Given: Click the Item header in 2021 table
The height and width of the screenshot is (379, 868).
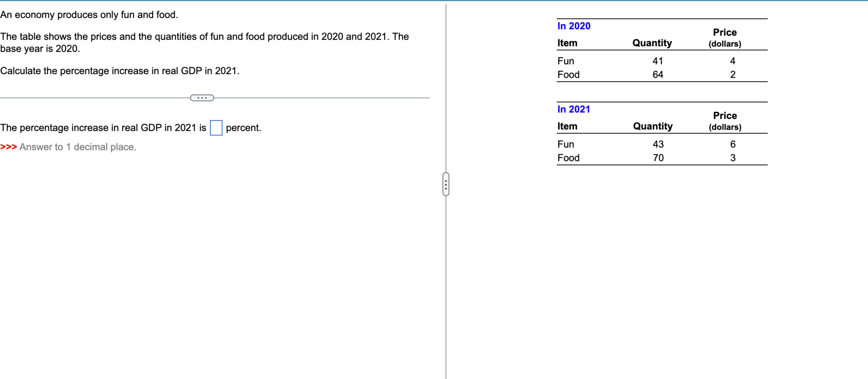Looking at the screenshot, I should coord(567,126).
